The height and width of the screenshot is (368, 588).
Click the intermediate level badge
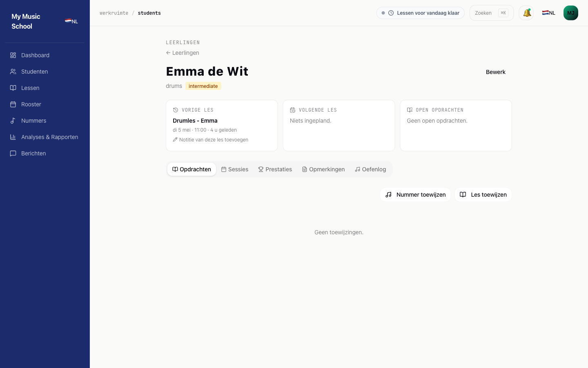[203, 86]
